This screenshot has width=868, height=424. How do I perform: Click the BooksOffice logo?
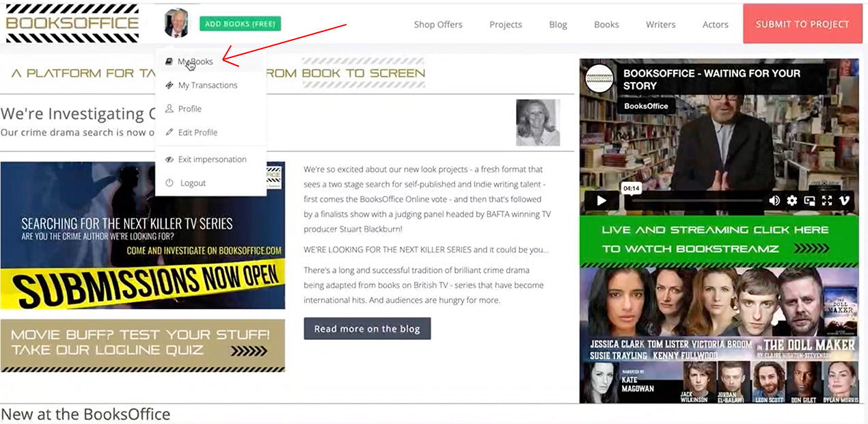71,23
